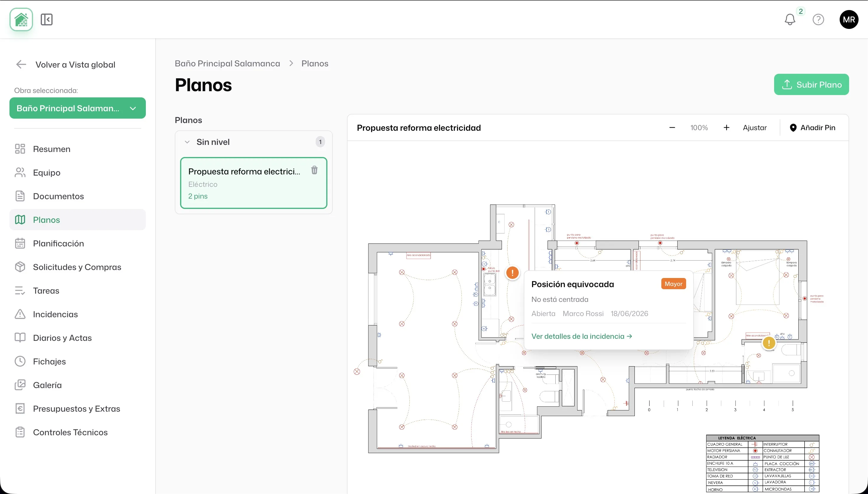Open Tareas in the sidebar
868x494 pixels.
pyautogui.click(x=77, y=291)
